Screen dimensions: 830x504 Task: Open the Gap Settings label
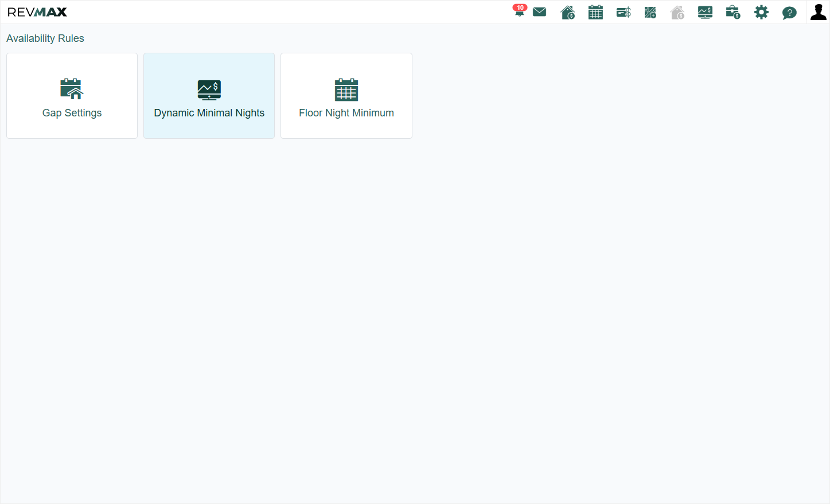[x=72, y=113]
